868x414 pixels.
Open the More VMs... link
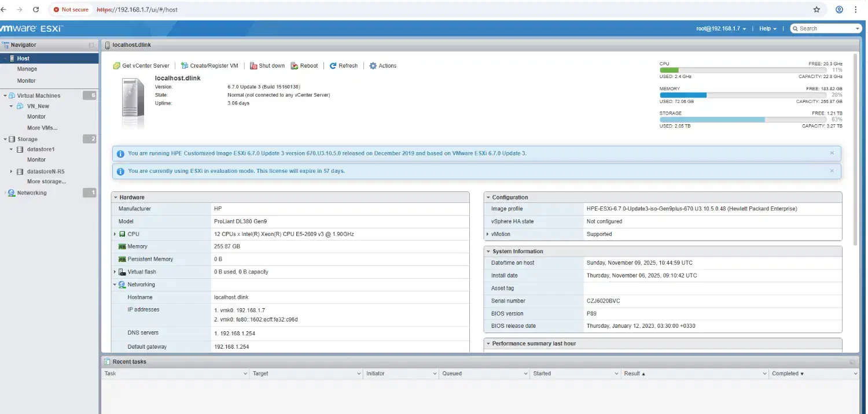coord(42,128)
